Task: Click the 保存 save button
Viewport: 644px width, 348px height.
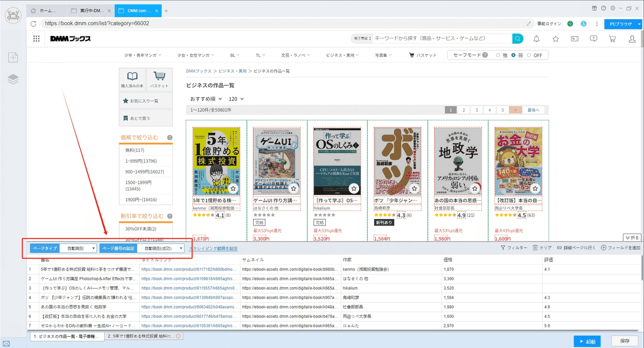Action: click(625, 342)
